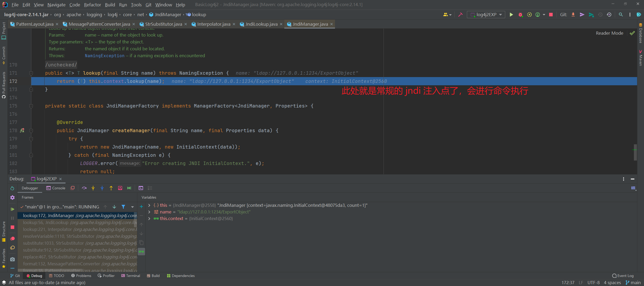Click the View Breakpoints icon
The width and height of the screenshot is (644, 286).
12,239
